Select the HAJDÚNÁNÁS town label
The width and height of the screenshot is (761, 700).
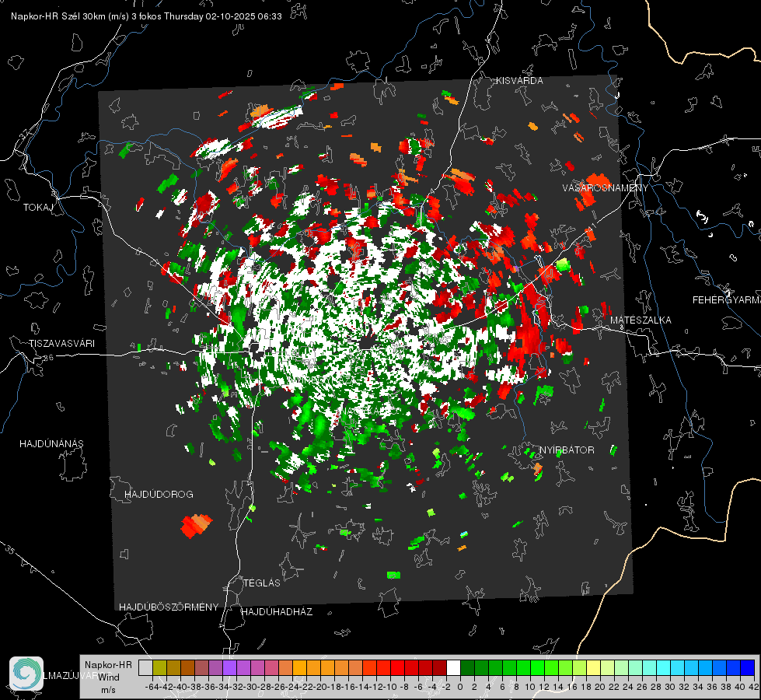[x=51, y=443]
